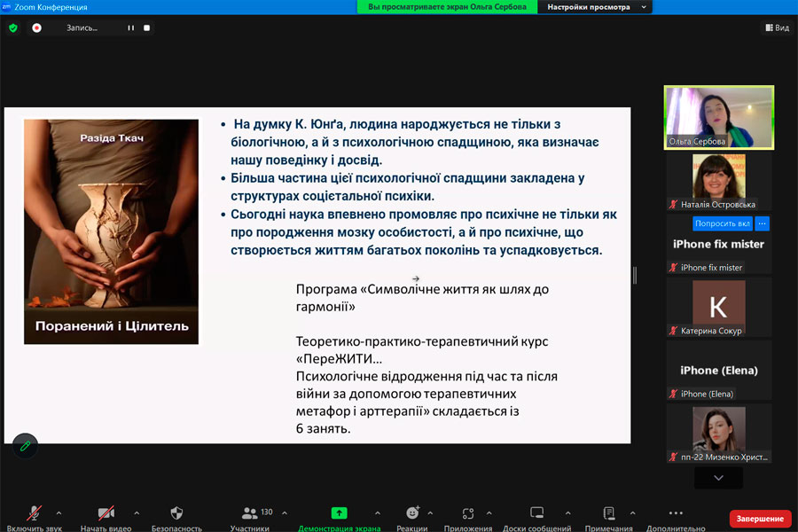
Task: Open the Дополнительно more menu
Action: click(x=676, y=518)
